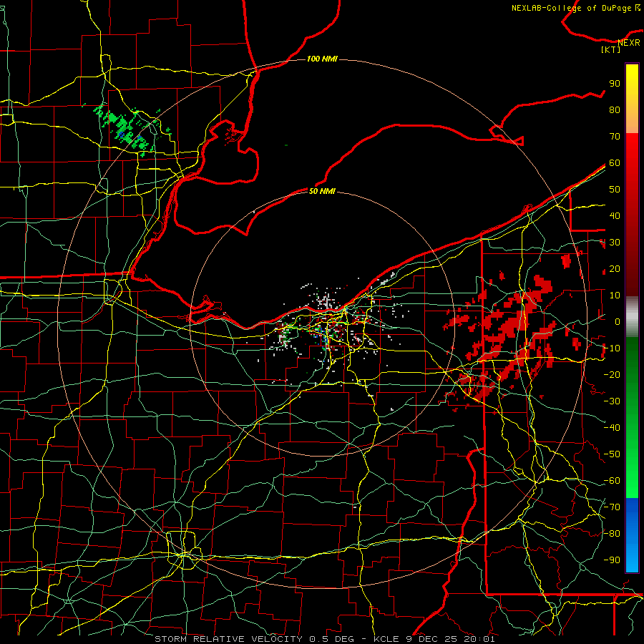Click the -70 value on the velocity scale
644x644 pixels.
[x=612, y=507]
